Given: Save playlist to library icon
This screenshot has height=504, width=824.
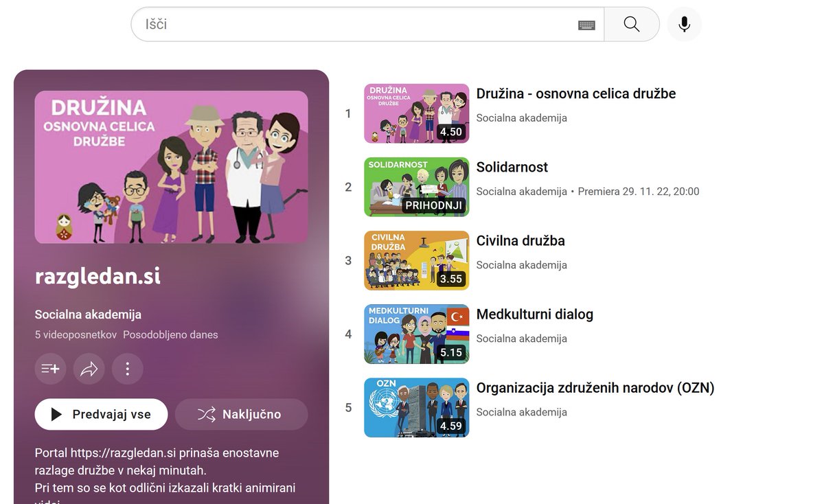Looking at the screenshot, I should pyautogui.click(x=51, y=369).
